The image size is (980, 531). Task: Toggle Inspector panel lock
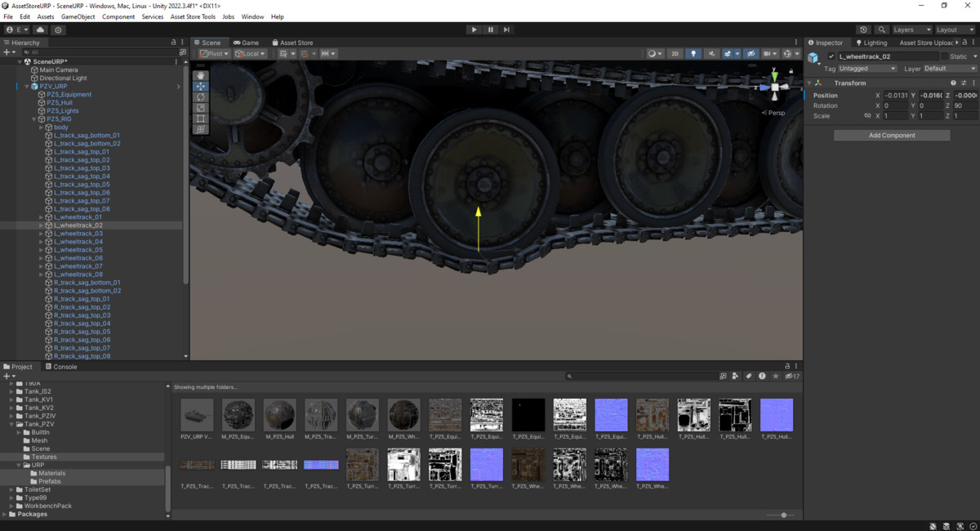click(x=964, y=42)
